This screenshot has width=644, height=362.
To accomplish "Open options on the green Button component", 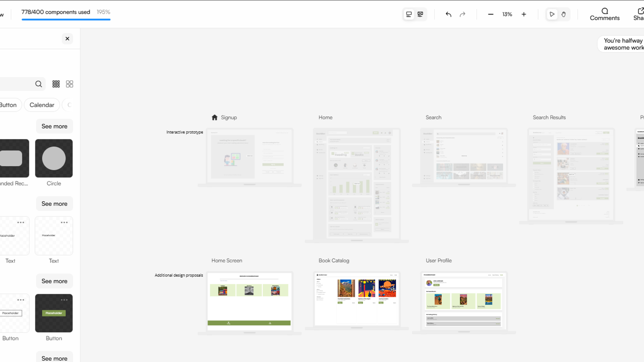I will click(x=64, y=300).
